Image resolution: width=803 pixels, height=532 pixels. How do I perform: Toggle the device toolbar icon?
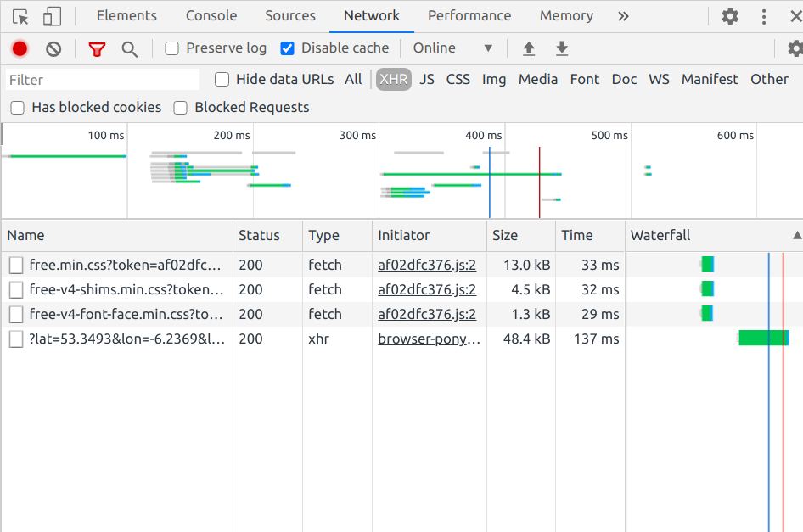coord(53,16)
